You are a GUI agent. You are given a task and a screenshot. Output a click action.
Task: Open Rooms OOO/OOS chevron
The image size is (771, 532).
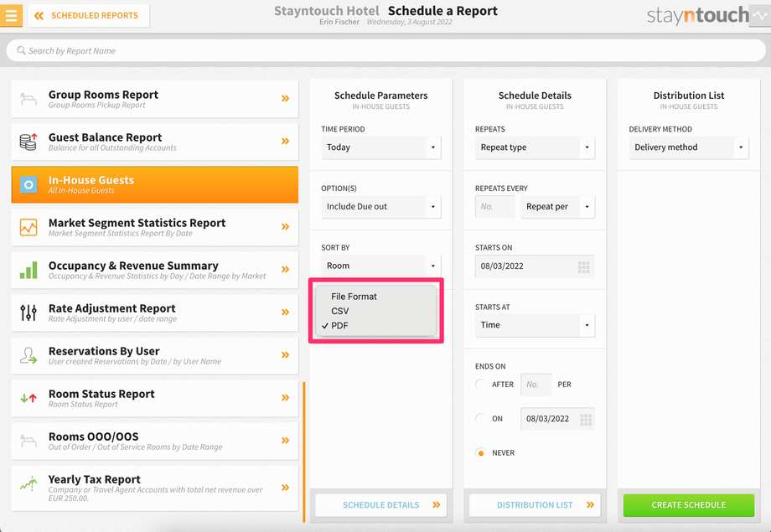point(285,441)
